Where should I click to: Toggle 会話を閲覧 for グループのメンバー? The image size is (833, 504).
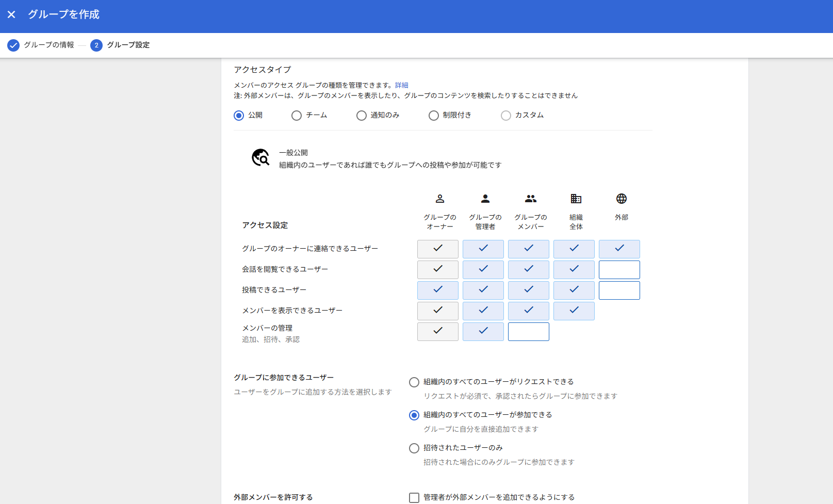(x=529, y=270)
